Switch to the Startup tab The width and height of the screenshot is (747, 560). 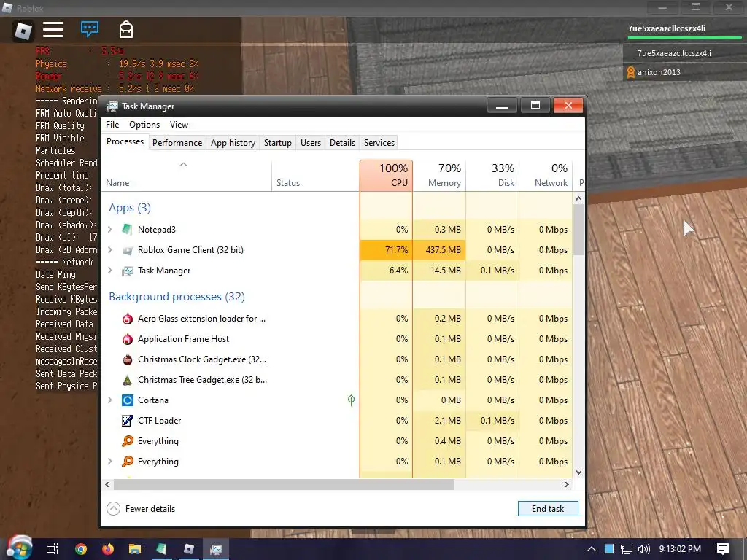coord(278,143)
